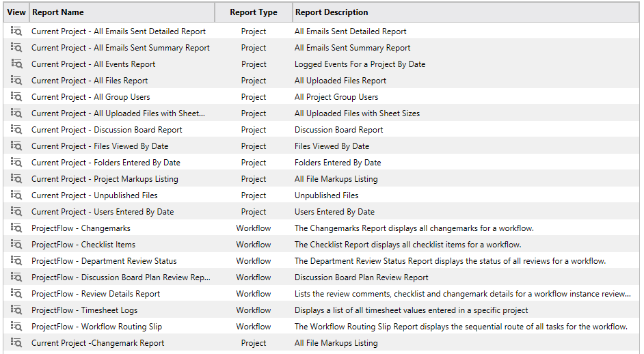The image size is (644, 354).
Task: Select 'ProjectFlow - Checklist Items' name
Action: coord(83,245)
